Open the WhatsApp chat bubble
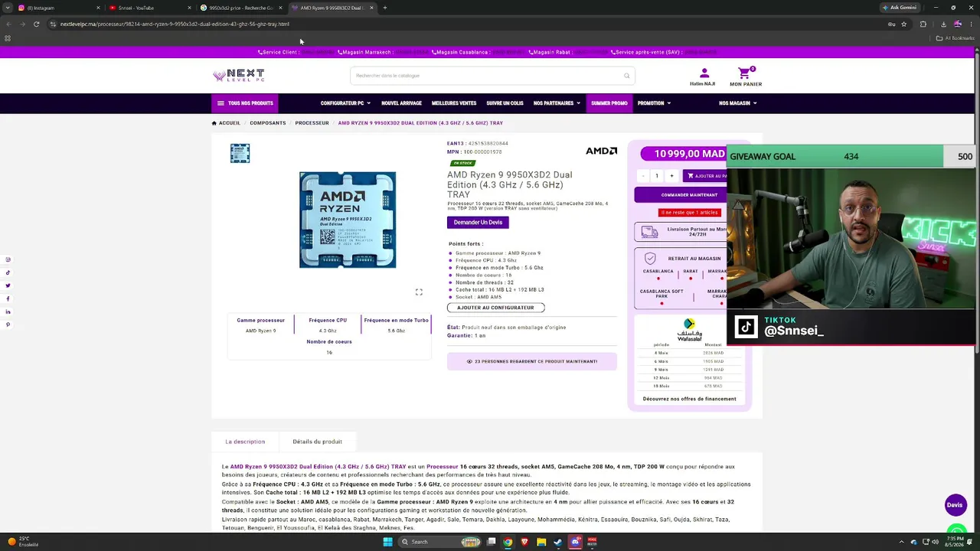 click(x=955, y=530)
